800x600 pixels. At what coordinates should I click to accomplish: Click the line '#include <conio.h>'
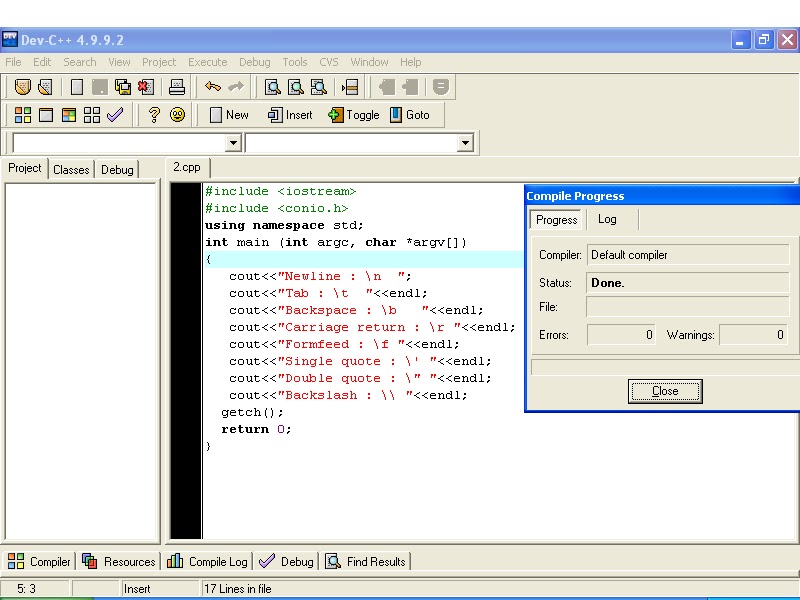coord(277,208)
